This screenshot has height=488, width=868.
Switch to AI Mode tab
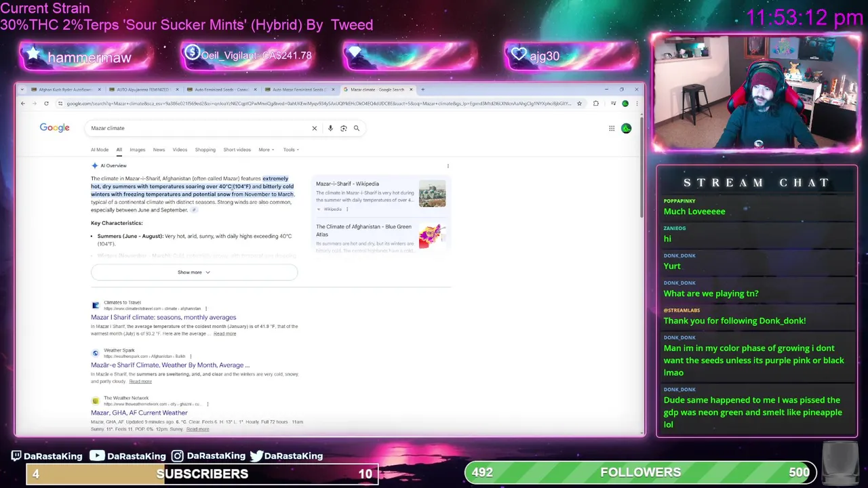(100, 150)
